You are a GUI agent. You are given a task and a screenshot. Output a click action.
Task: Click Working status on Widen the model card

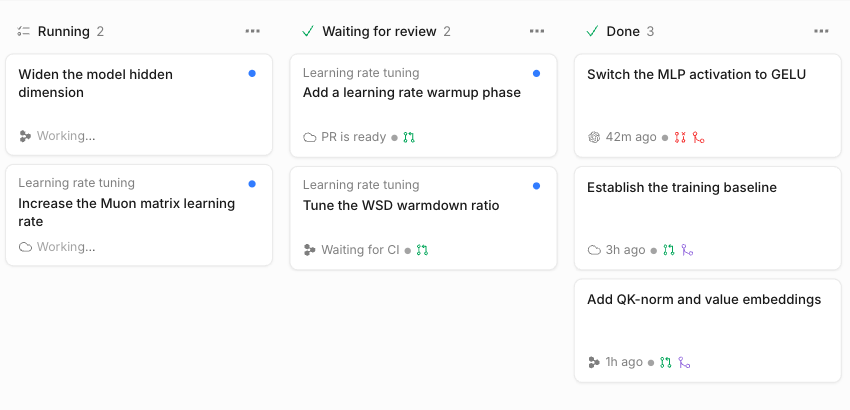click(x=66, y=136)
